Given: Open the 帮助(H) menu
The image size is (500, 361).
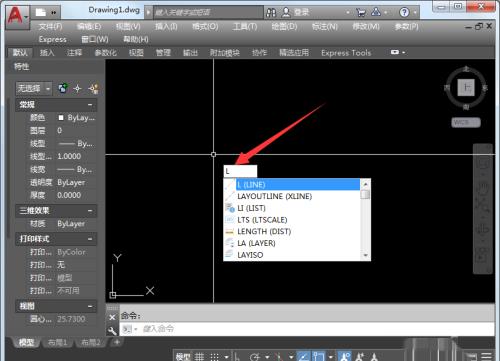Looking at the screenshot, I should point(136,39).
